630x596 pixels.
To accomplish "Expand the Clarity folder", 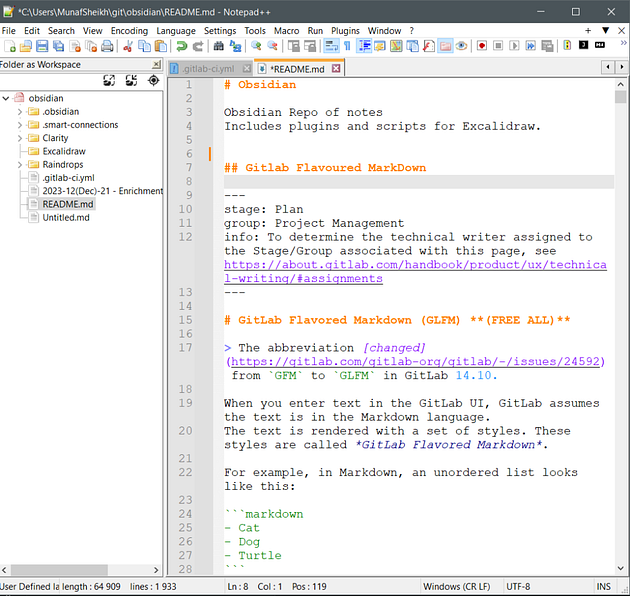I will click(x=20, y=138).
